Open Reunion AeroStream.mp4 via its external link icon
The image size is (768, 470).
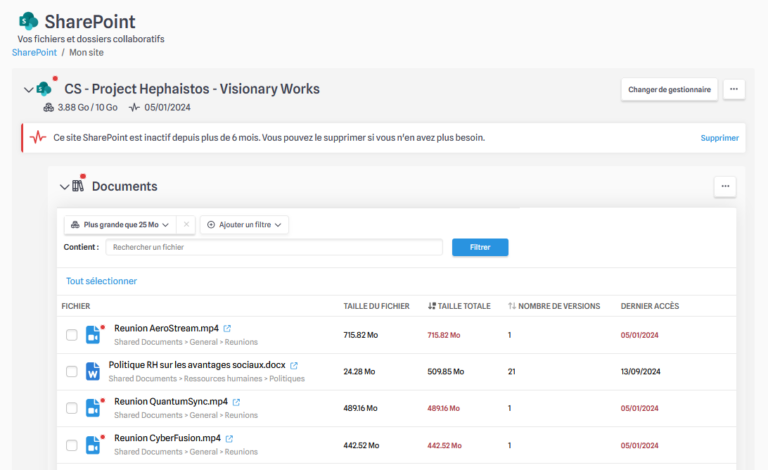[x=227, y=329]
